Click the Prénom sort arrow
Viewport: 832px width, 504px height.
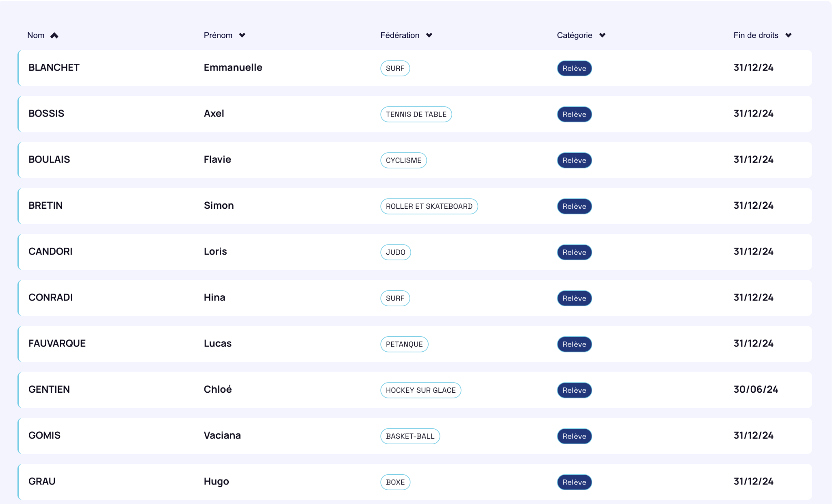pos(242,35)
